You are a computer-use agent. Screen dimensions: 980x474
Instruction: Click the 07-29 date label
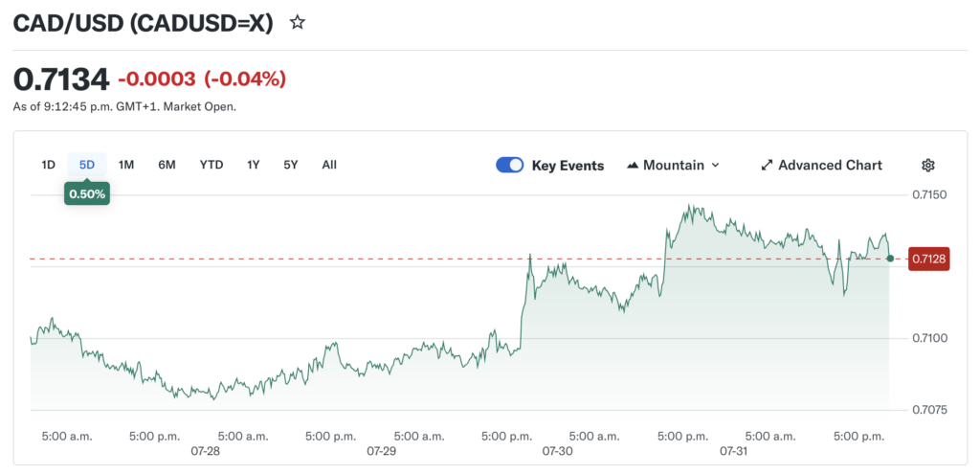tap(381, 450)
